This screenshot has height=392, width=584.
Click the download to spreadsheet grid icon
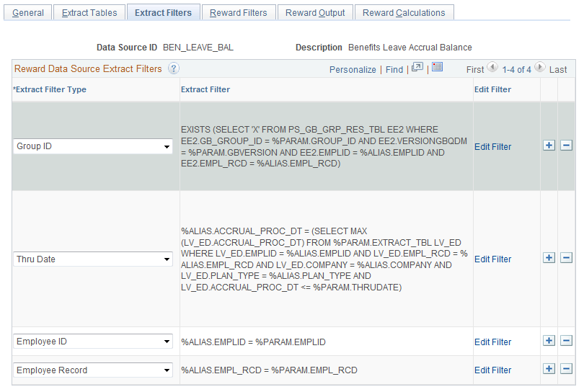point(437,67)
